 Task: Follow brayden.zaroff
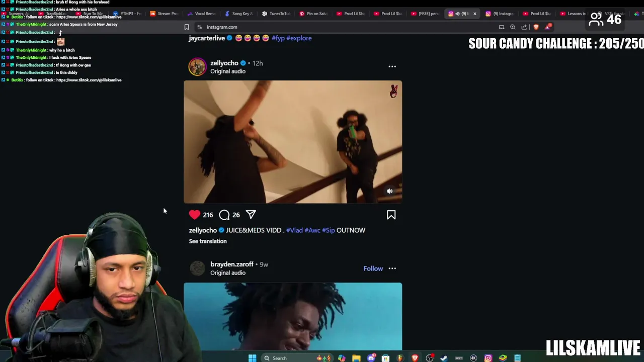[373, 268]
